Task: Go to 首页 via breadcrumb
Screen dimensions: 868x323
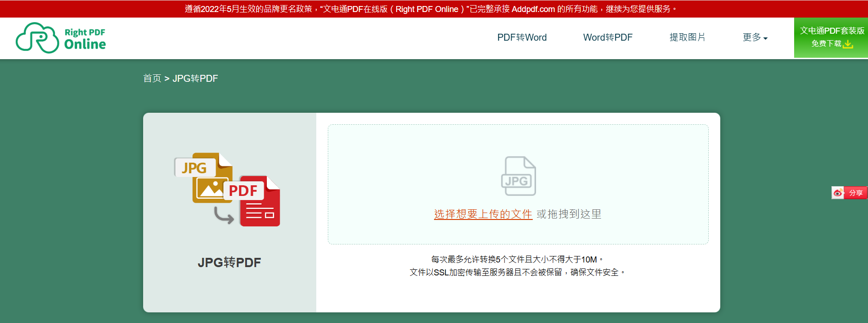Action: (x=152, y=79)
